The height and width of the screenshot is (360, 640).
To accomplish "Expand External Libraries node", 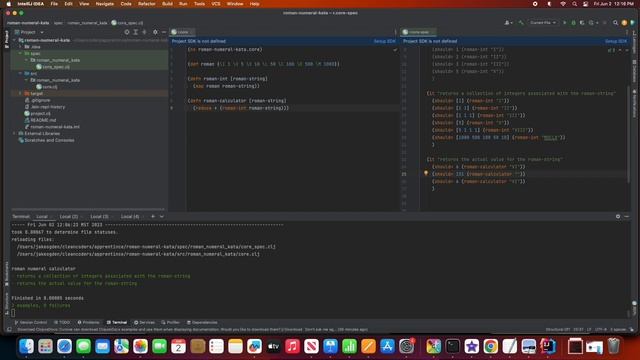I will point(15,133).
